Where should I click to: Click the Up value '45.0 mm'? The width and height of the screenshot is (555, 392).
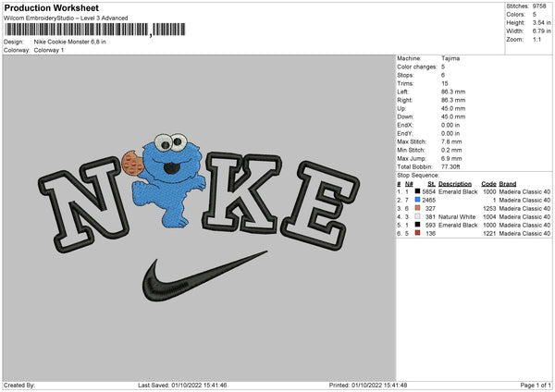pyautogui.click(x=453, y=108)
